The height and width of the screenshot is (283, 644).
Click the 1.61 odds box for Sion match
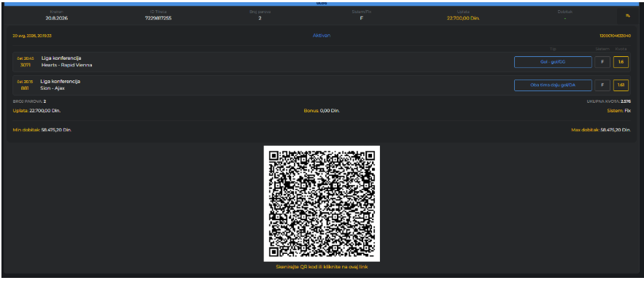coord(621,85)
